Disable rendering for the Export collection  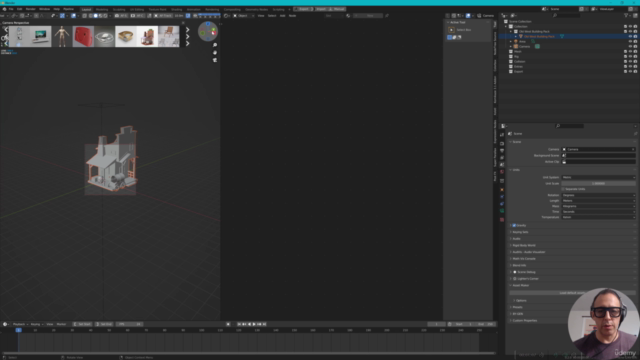(635, 71)
